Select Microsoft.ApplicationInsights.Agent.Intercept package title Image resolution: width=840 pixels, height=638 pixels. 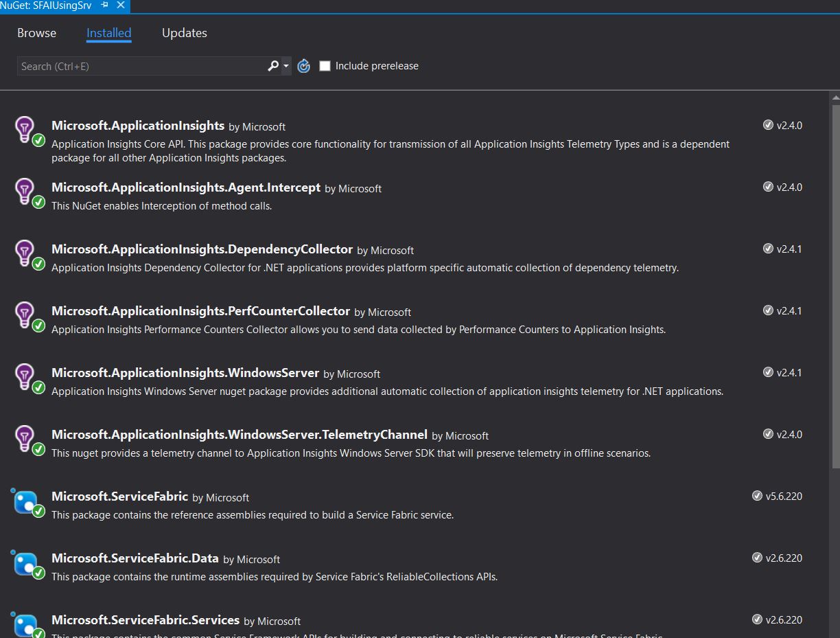coord(186,187)
